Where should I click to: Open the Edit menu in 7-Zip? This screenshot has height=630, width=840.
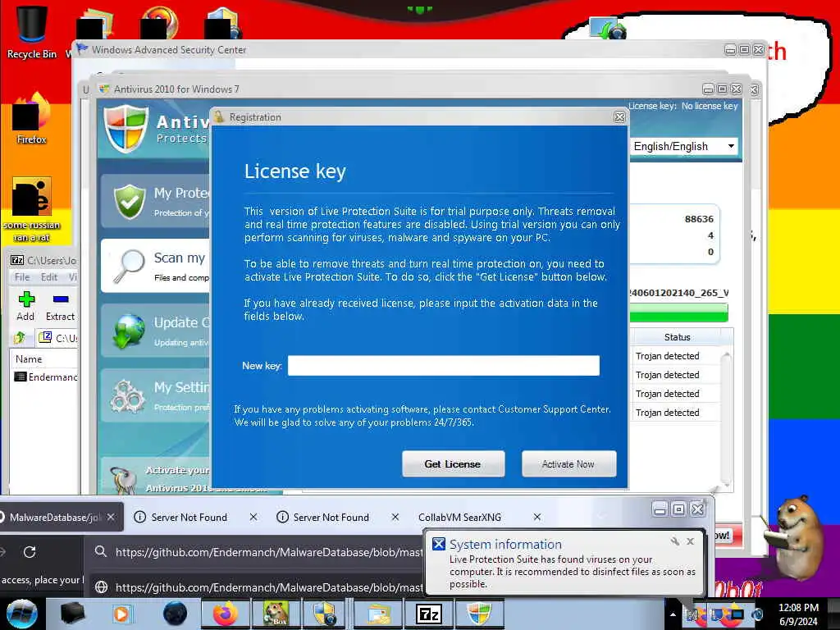coord(48,277)
